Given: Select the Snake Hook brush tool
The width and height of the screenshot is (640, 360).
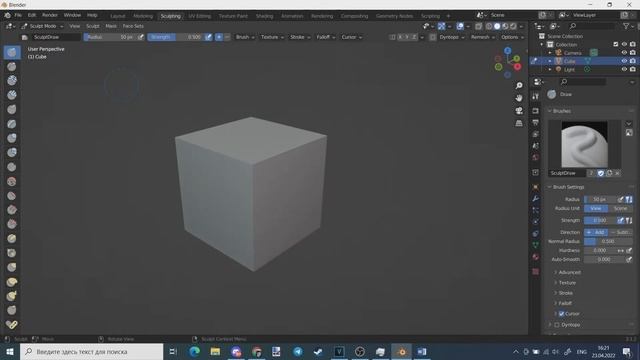Looking at the screenshot, I should 12,296.
